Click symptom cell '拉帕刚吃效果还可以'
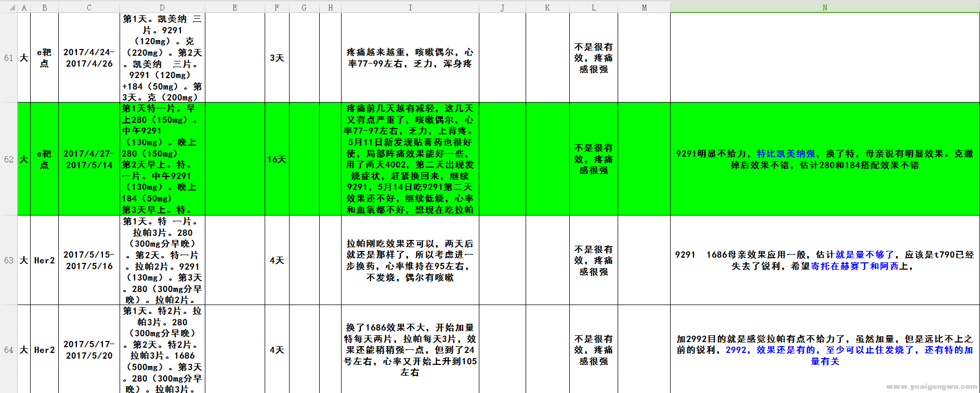 click(x=410, y=260)
